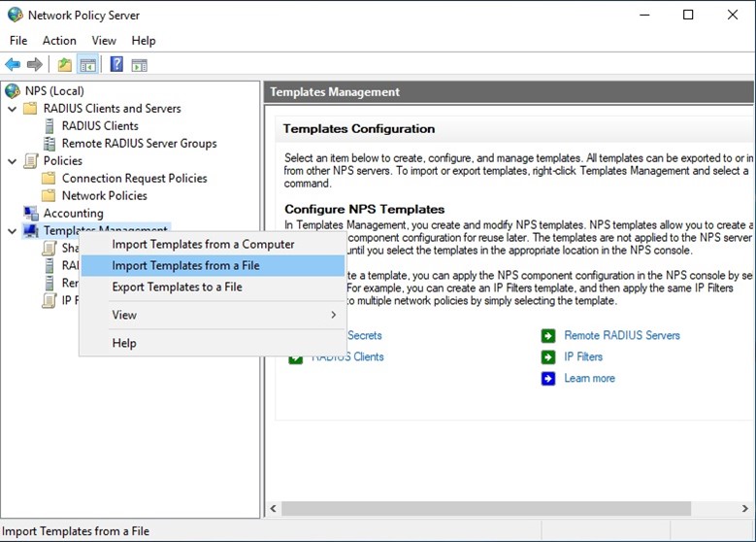Click the RADIUS Clients and Servers folder icon
The height and width of the screenshot is (542, 756).
point(30,108)
